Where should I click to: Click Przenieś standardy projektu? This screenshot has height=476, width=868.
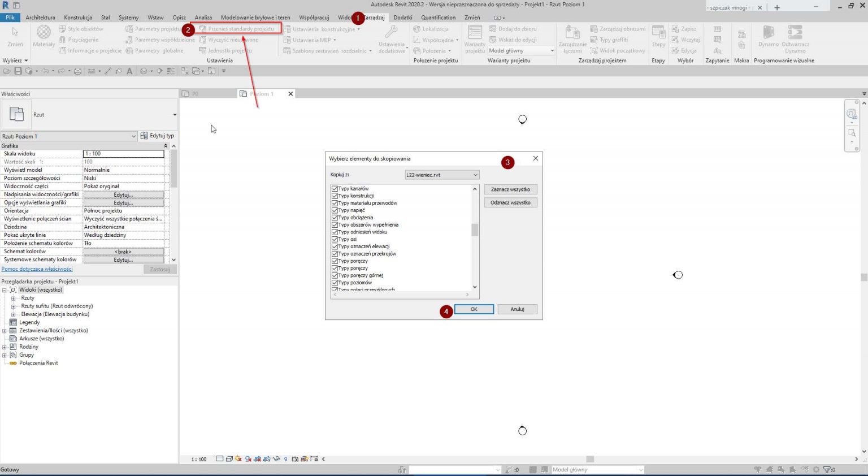241,29
